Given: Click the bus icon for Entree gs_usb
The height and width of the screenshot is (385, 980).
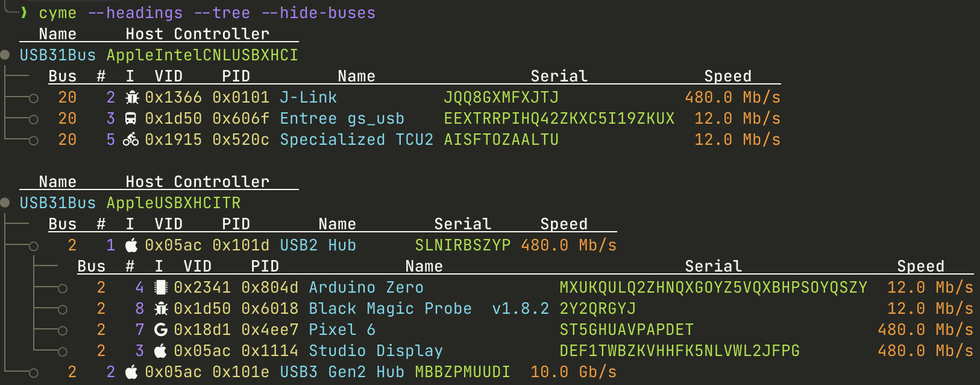Looking at the screenshot, I should tap(131, 118).
